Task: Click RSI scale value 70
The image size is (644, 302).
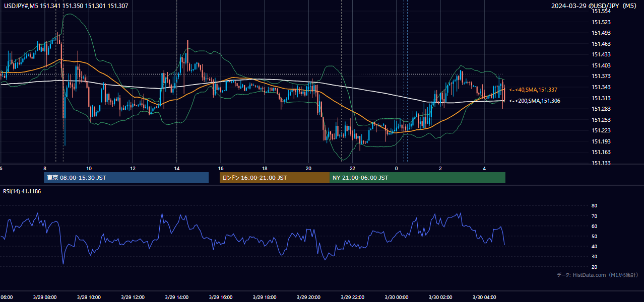Action: (x=594, y=216)
